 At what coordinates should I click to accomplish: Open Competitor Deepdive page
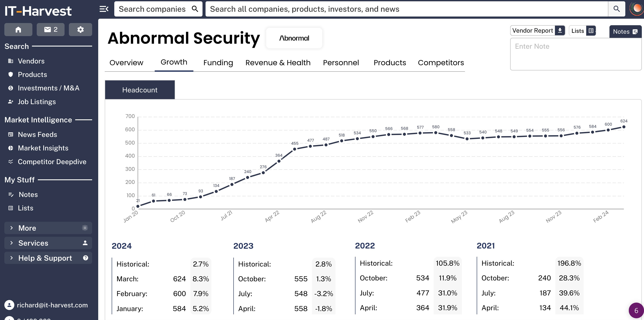coord(52,162)
